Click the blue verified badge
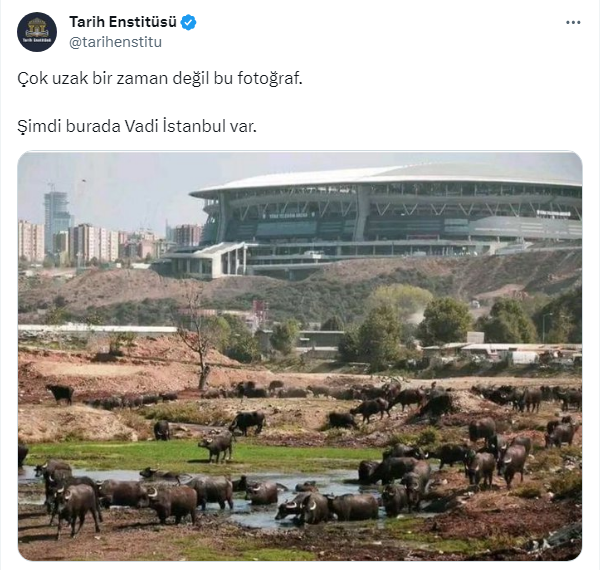605x570 pixels. click(188, 23)
